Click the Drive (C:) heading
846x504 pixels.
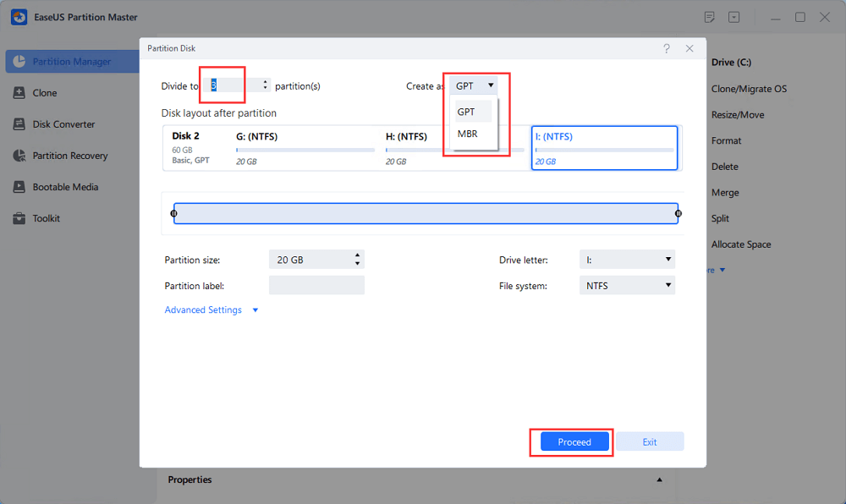point(731,63)
